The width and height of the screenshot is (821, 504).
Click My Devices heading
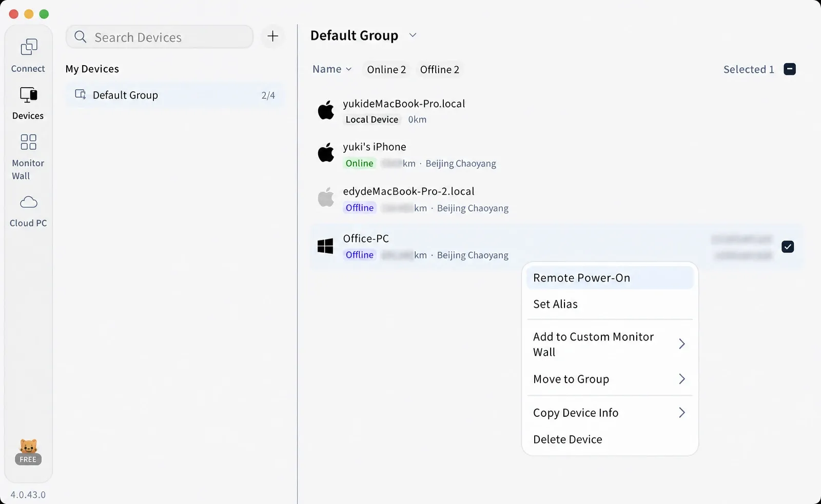92,69
